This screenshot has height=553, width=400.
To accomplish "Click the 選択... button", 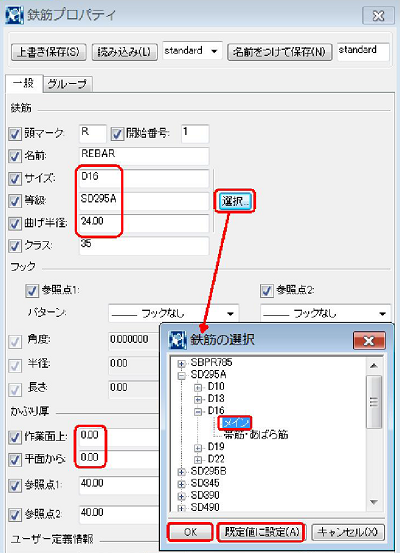I will 235,201.
